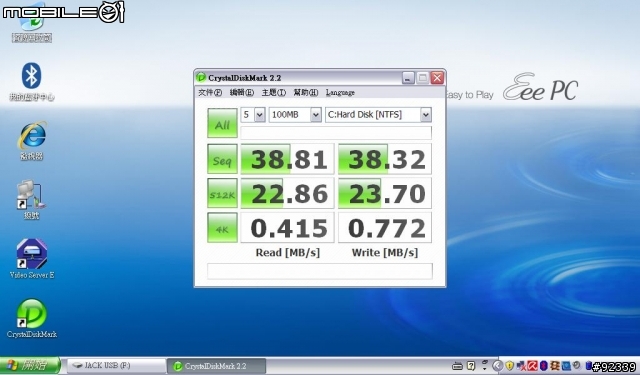
Task: Open the Language menu
Action: coord(340,93)
